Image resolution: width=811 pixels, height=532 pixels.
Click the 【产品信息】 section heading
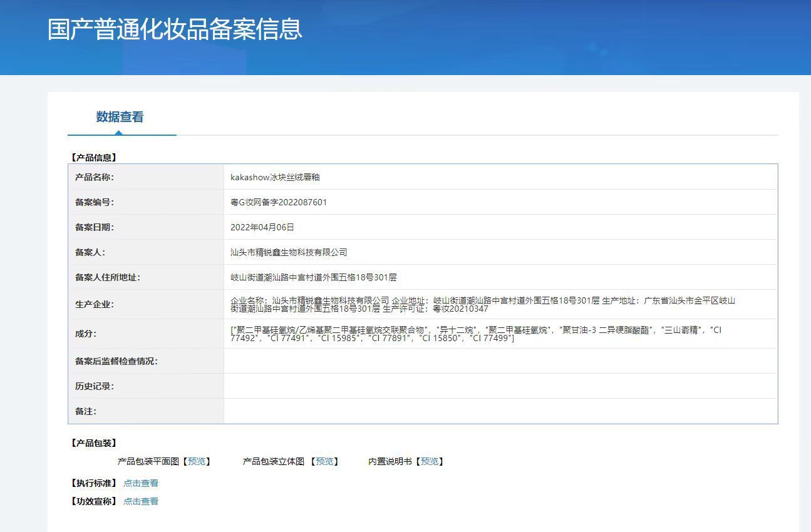point(93,158)
